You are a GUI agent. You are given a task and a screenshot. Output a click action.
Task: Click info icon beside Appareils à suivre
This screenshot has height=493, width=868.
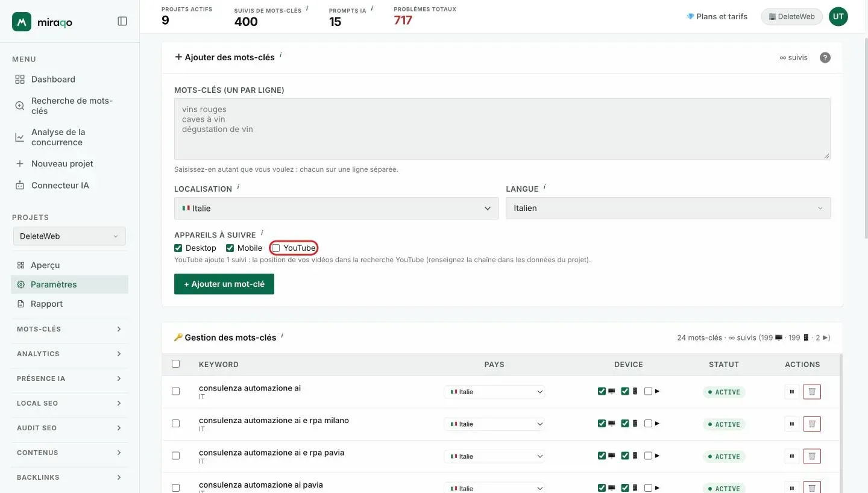click(x=262, y=233)
